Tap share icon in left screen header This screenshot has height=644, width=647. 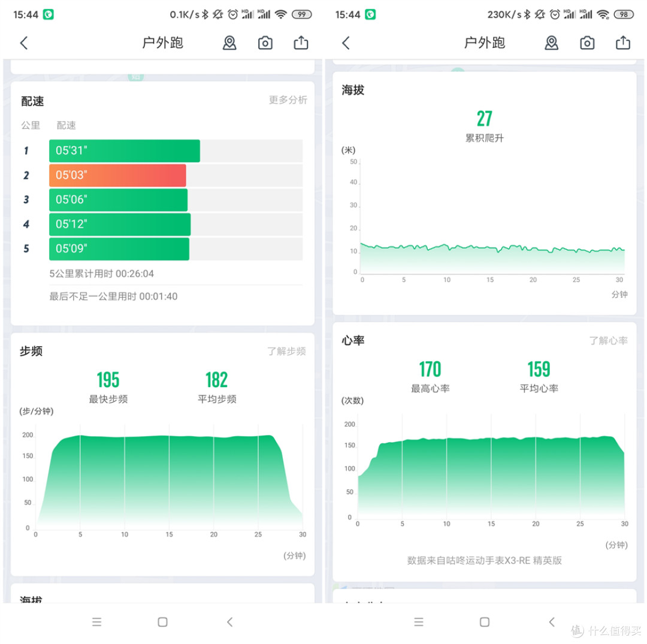pyautogui.click(x=301, y=43)
